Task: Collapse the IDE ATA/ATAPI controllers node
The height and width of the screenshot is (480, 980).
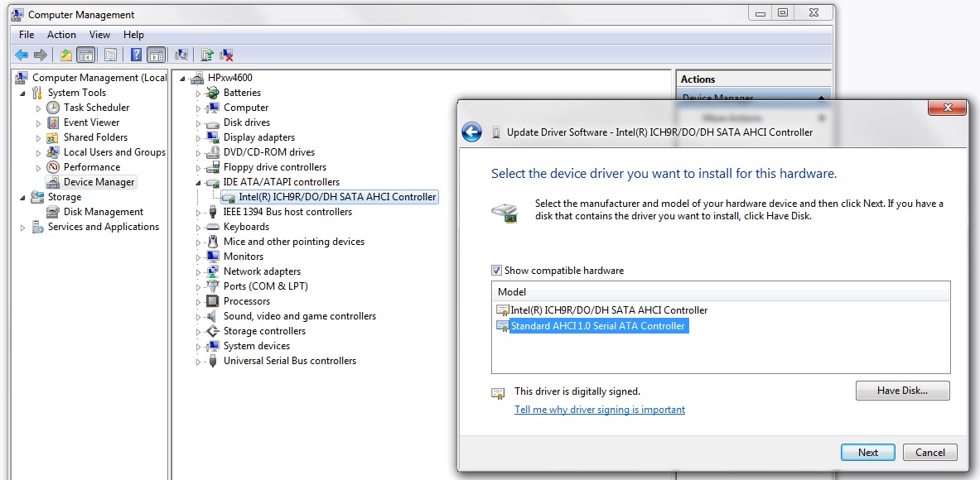Action: [x=199, y=183]
